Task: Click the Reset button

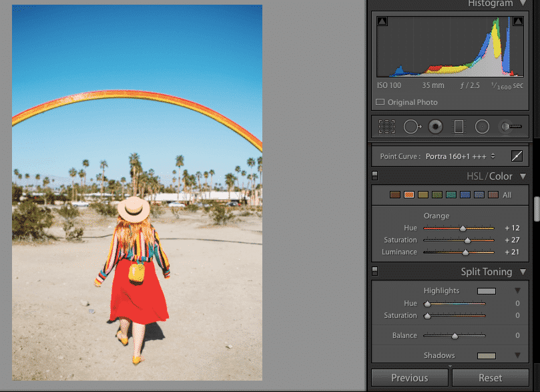Action: [x=490, y=378]
